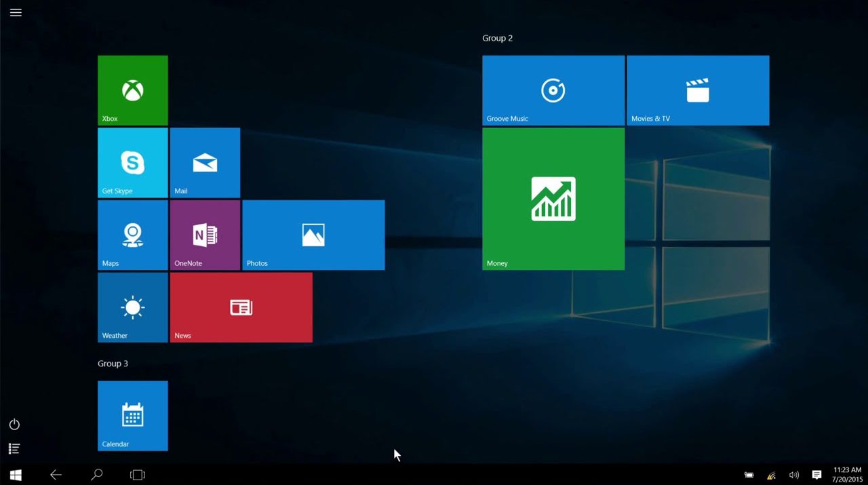The image size is (868, 485).
Task: Open the News tile
Action: pos(241,307)
